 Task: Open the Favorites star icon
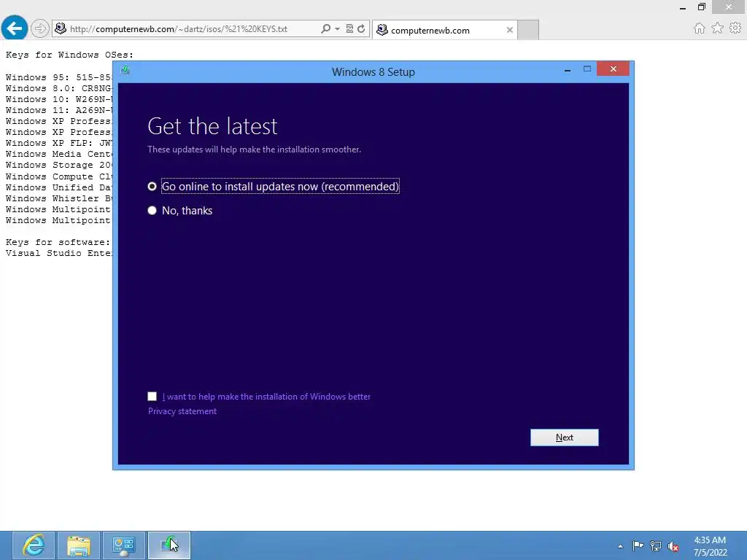tap(718, 28)
